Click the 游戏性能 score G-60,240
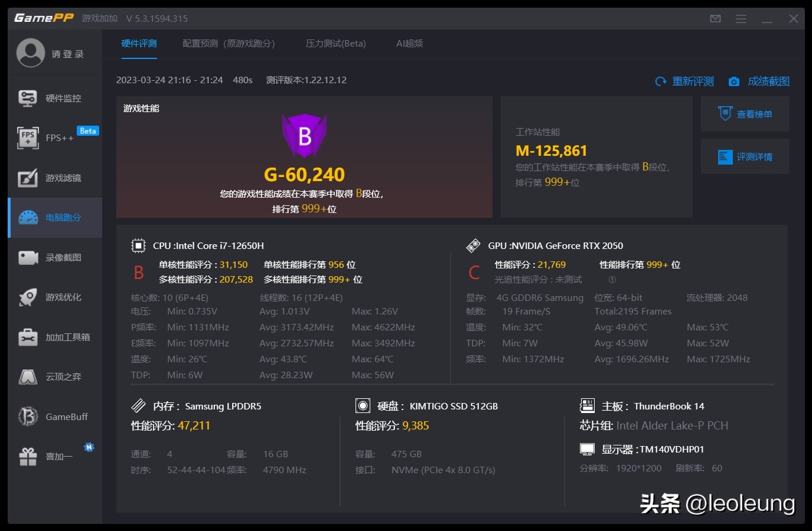The height and width of the screenshot is (531, 812). [x=304, y=175]
